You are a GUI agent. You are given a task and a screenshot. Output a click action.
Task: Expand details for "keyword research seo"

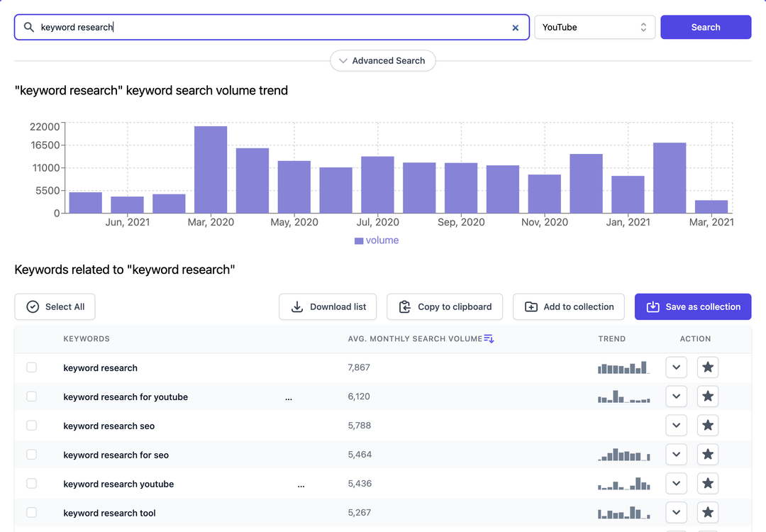676,425
